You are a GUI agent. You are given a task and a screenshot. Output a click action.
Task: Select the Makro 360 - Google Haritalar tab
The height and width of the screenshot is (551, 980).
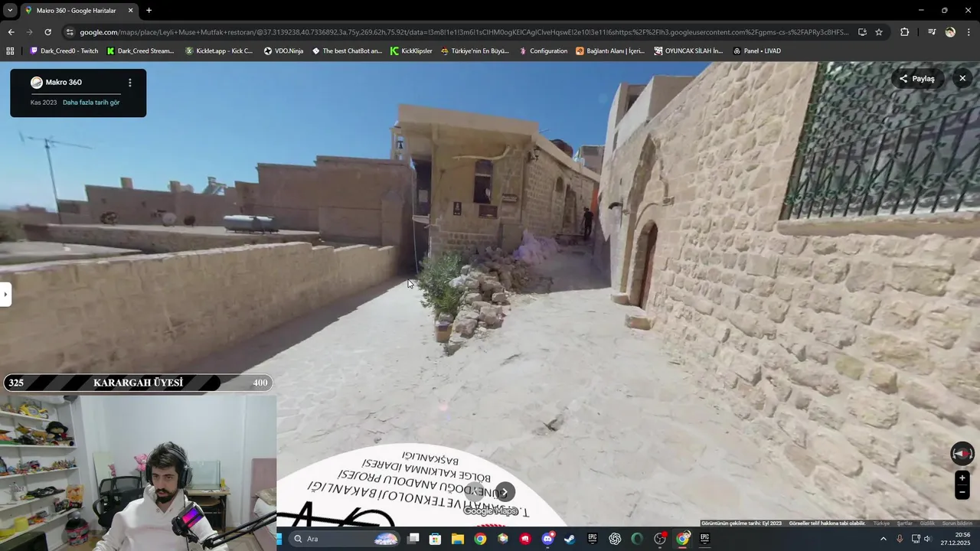pos(79,11)
